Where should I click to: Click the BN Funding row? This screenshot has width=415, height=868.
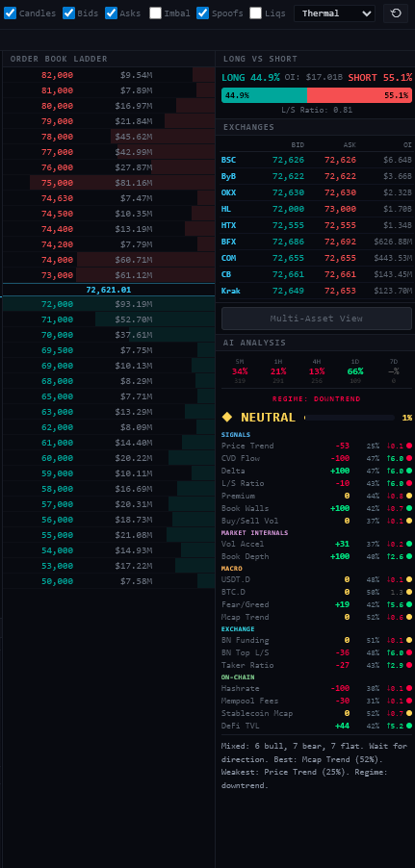coord(317,641)
